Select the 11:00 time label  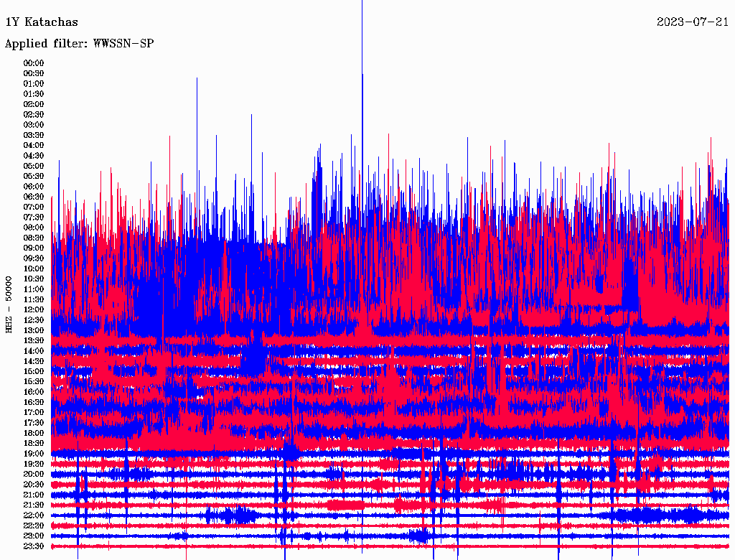click(34, 289)
